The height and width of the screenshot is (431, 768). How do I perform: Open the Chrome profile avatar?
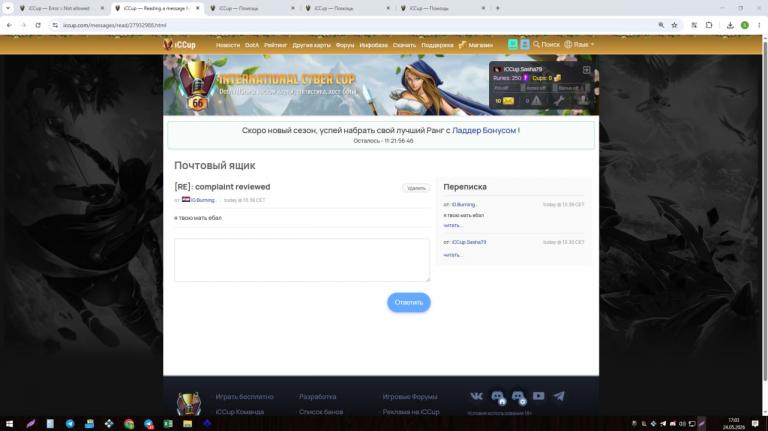[x=744, y=25]
